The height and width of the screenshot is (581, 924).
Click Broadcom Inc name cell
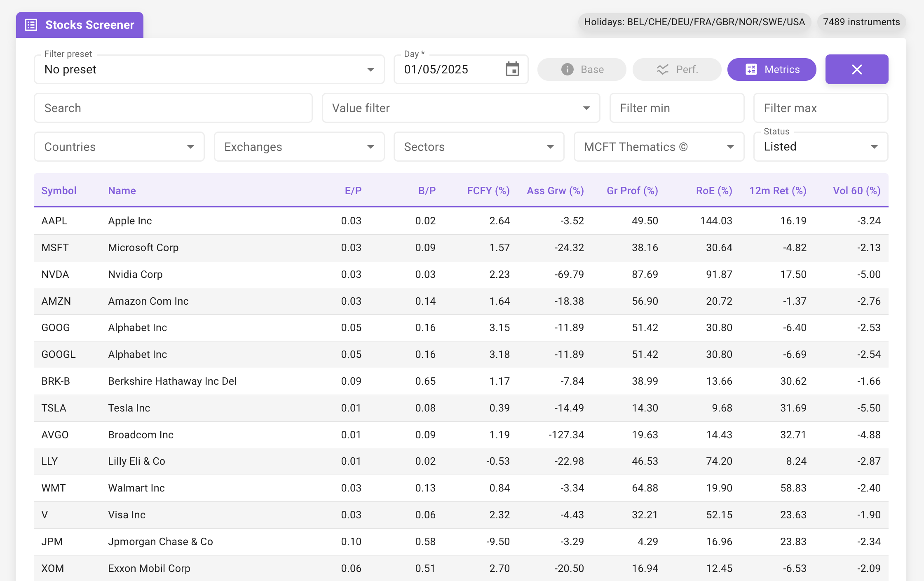[141, 435]
